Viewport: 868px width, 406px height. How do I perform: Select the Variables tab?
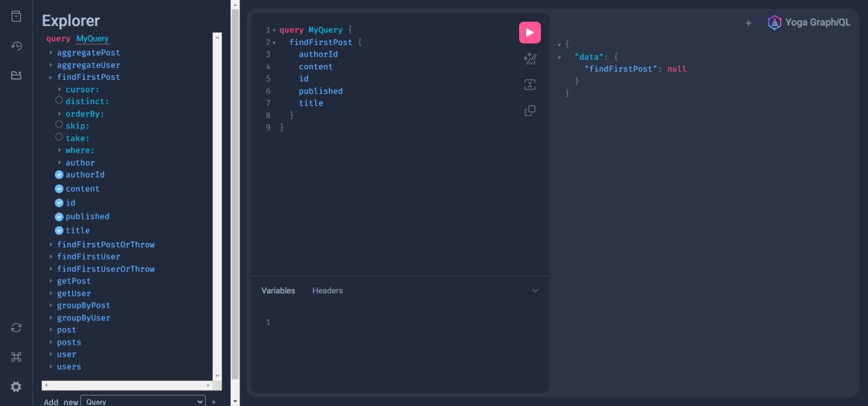click(278, 291)
